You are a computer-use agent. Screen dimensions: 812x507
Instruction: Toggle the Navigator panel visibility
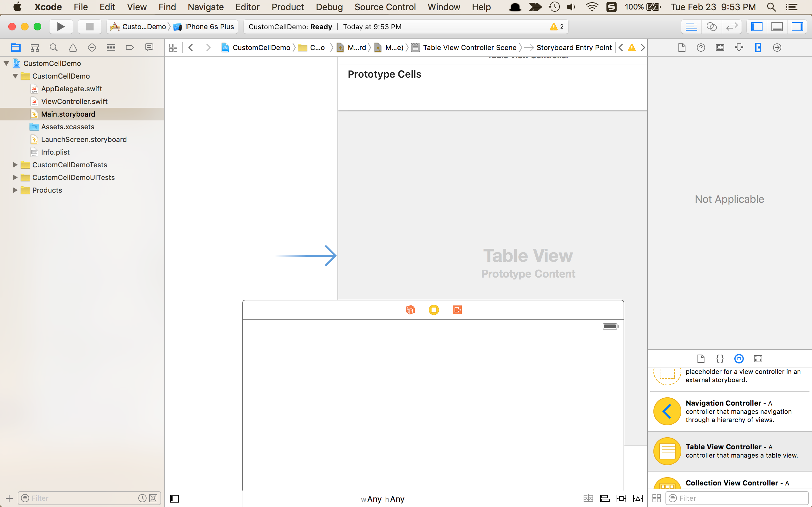click(x=756, y=27)
